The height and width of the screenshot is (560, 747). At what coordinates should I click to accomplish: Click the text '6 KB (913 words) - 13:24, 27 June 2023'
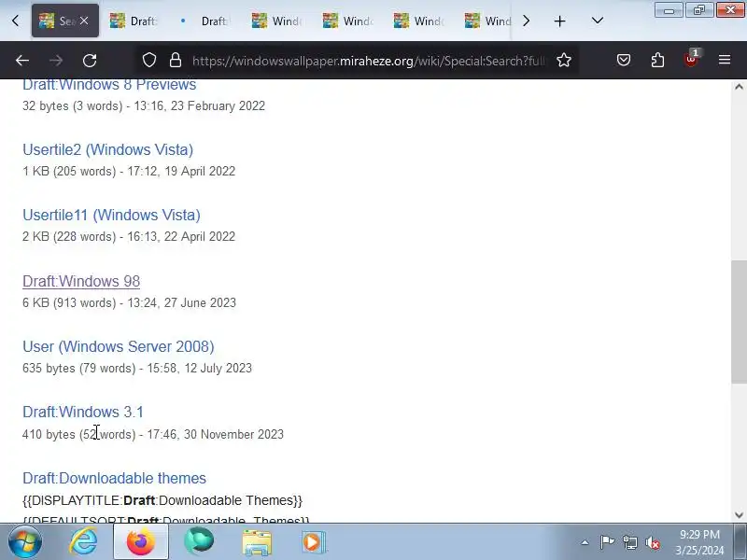tap(129, 302)
